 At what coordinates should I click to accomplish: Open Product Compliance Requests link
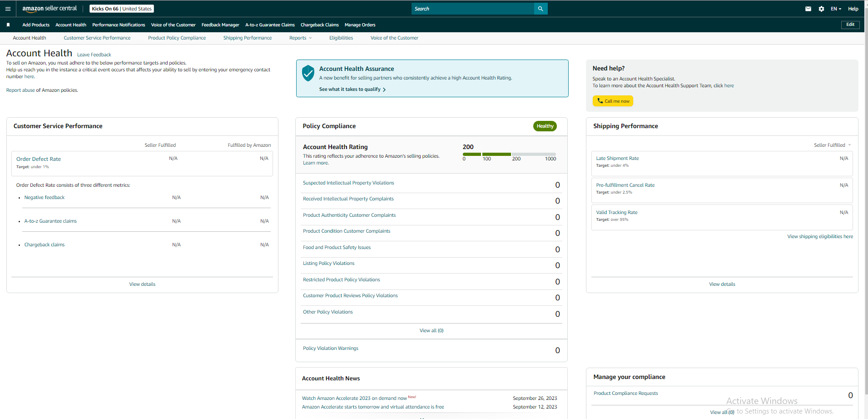625,394
